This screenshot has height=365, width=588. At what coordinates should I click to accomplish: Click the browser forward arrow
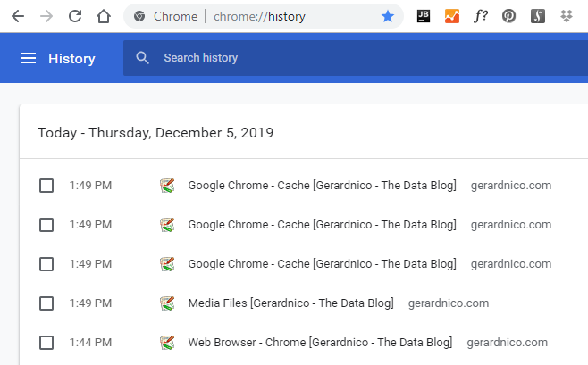(x=46, y=16)
